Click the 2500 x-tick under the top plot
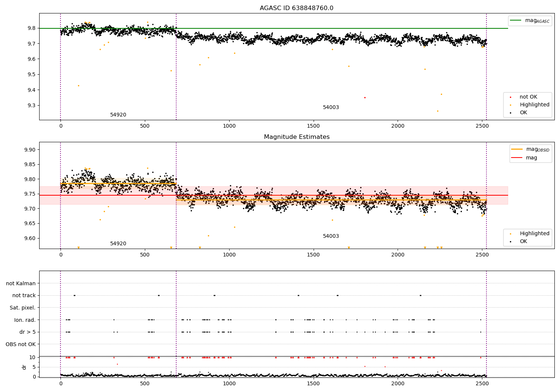 coord(482,126)
